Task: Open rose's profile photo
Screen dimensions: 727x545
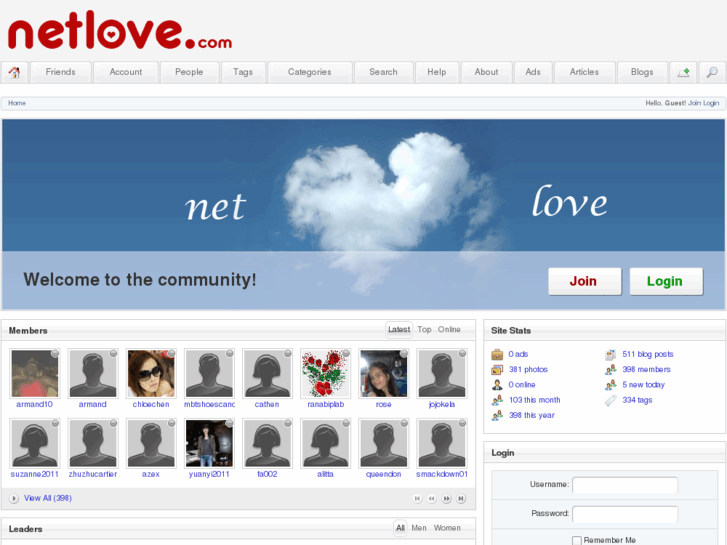Action: coord(383,373)
